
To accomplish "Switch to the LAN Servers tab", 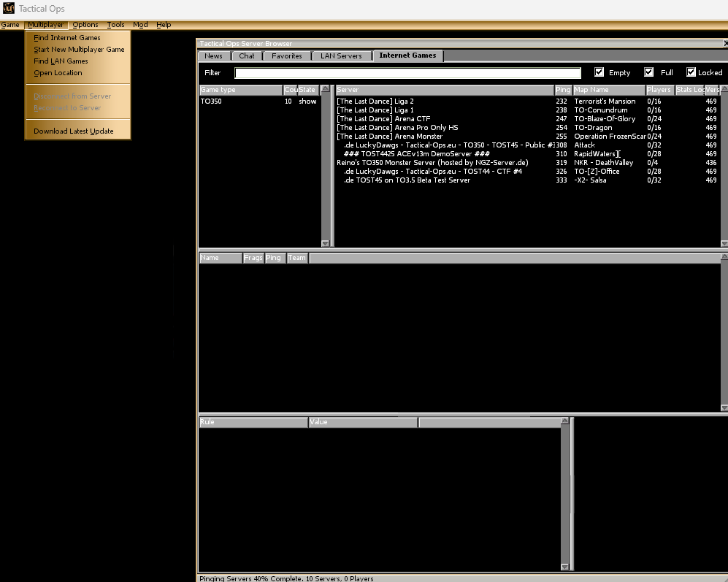I will pos(341,55).
